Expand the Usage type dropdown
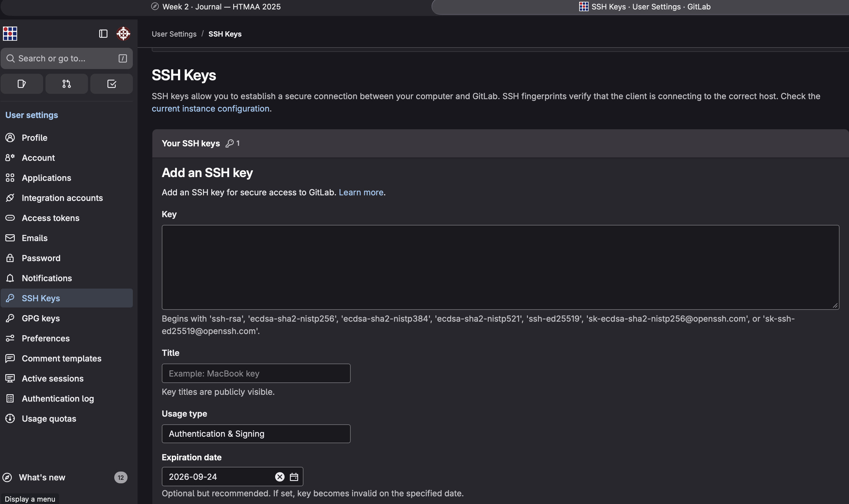 click(256, 434)
